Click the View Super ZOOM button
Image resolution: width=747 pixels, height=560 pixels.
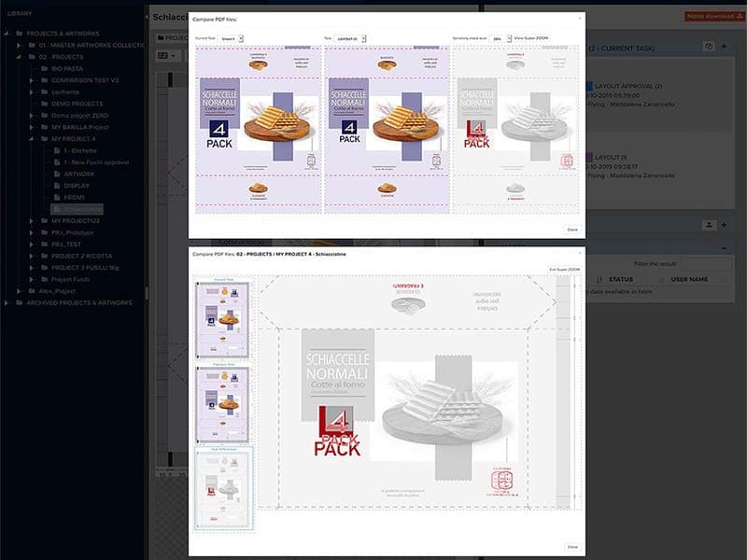click(531, 38)
